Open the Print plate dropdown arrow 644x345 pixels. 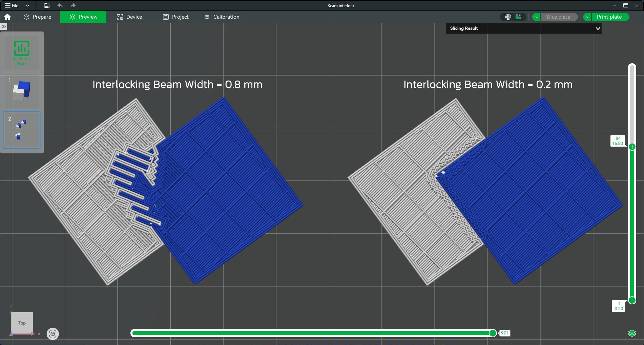(588, 17)
